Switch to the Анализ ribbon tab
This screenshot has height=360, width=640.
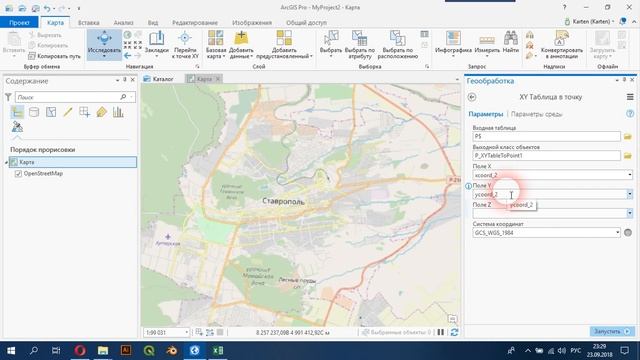coord(123,22)
